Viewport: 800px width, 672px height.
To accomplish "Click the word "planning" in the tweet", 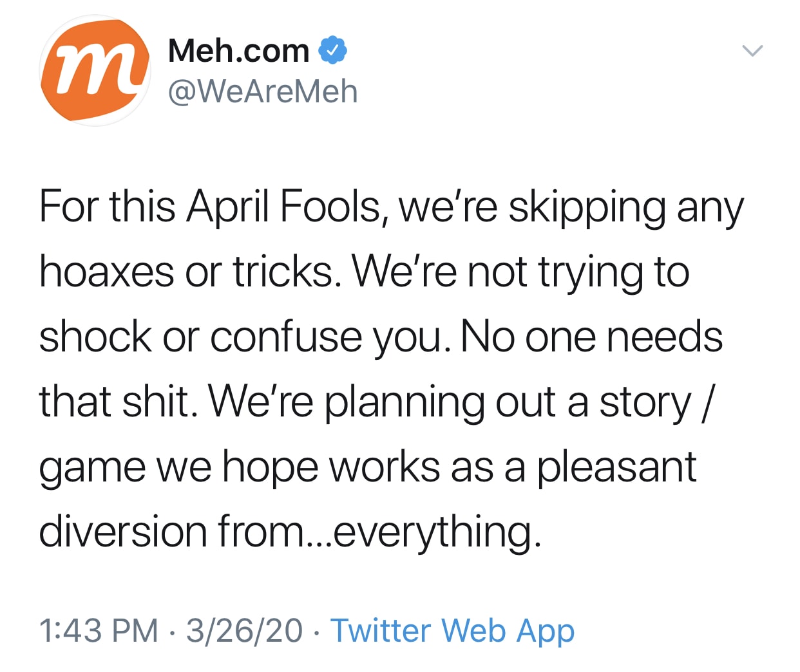I will (x=403, y=402).
